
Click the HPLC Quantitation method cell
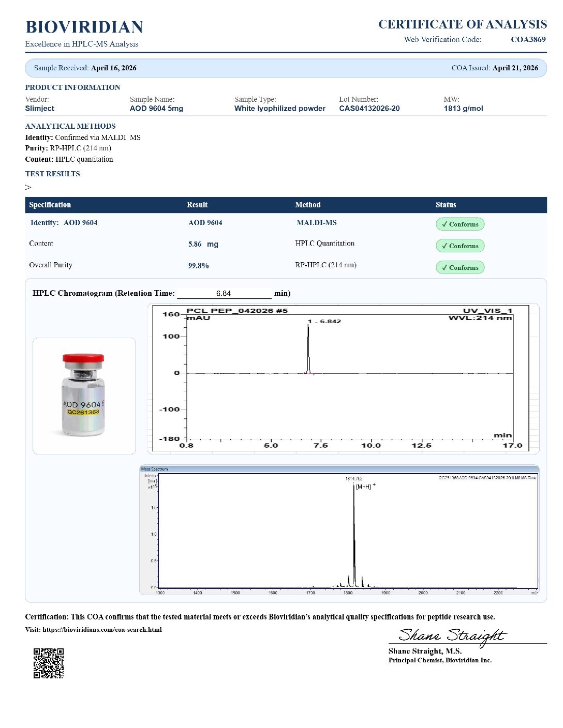pos(325,243)
